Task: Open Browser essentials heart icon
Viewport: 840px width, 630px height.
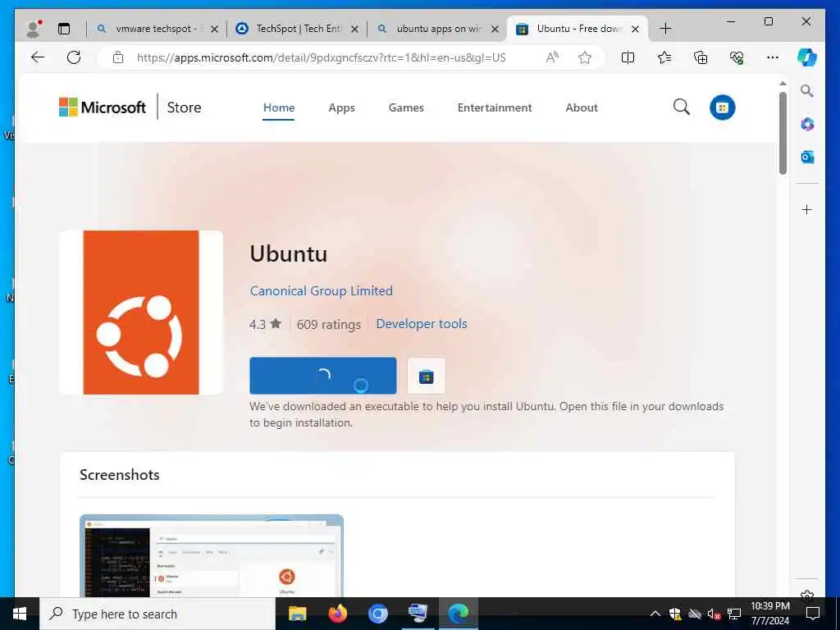Action: pyautogui.click(x=737, y=57)
